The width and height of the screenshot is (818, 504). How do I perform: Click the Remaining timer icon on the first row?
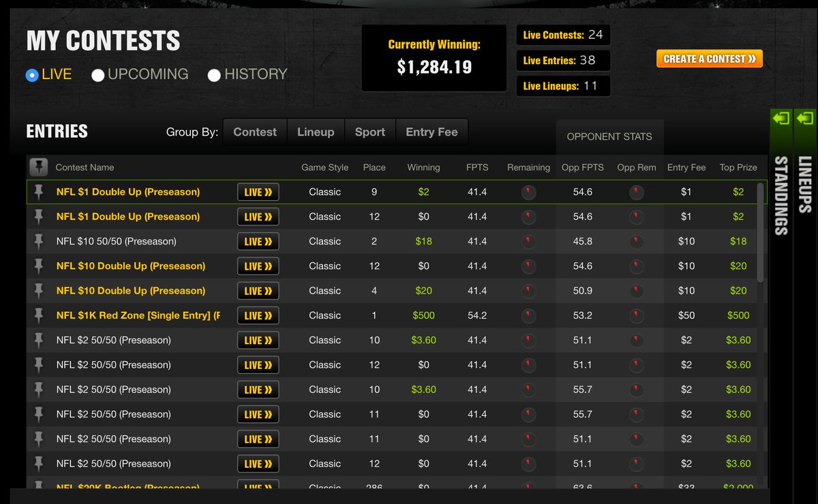tap(528, 191)
